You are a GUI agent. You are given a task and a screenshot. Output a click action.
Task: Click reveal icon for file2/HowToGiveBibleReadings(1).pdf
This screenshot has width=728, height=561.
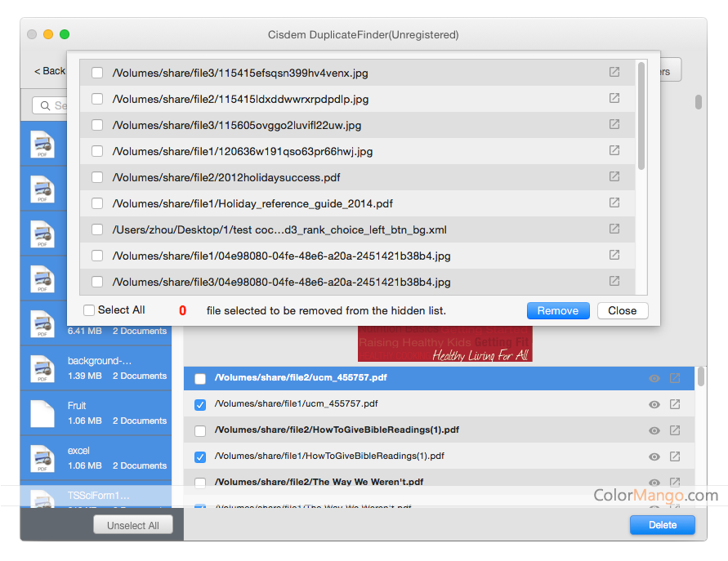675,430
